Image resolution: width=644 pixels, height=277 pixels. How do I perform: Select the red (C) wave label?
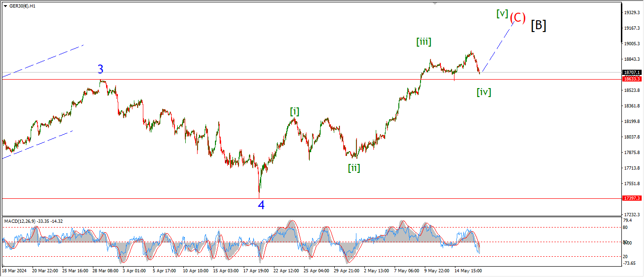517,18
